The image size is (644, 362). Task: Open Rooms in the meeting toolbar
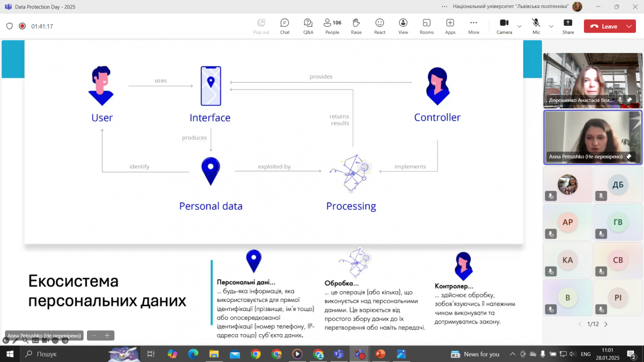pos(427,26)
